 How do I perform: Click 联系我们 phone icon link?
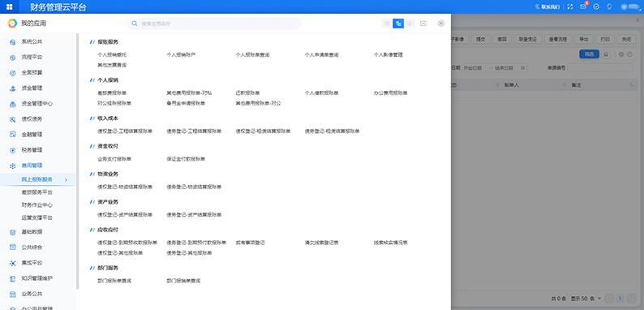click(x=547, y=6)
